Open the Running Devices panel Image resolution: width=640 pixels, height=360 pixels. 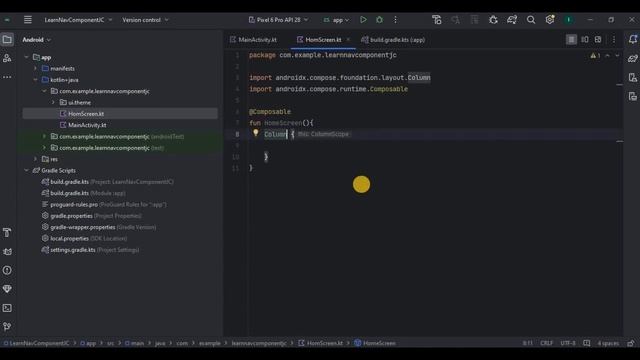click(633, 96)
